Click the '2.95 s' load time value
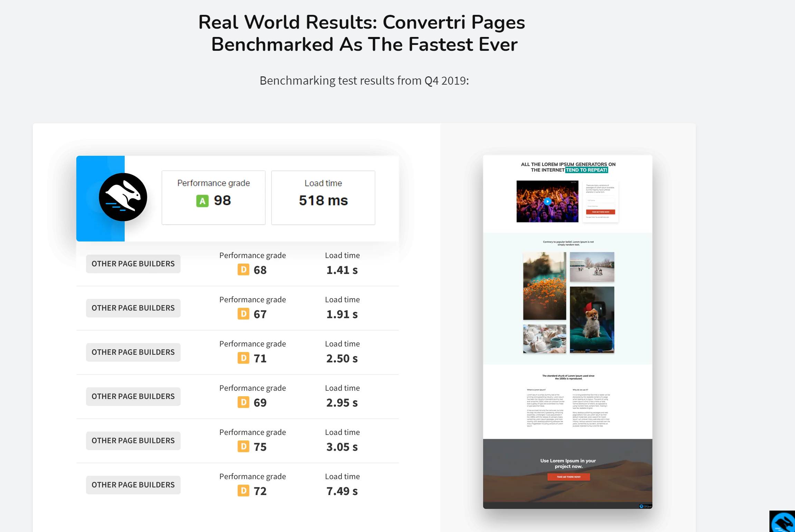Viewport: 795px width, 532px height. tap(342, 402)
